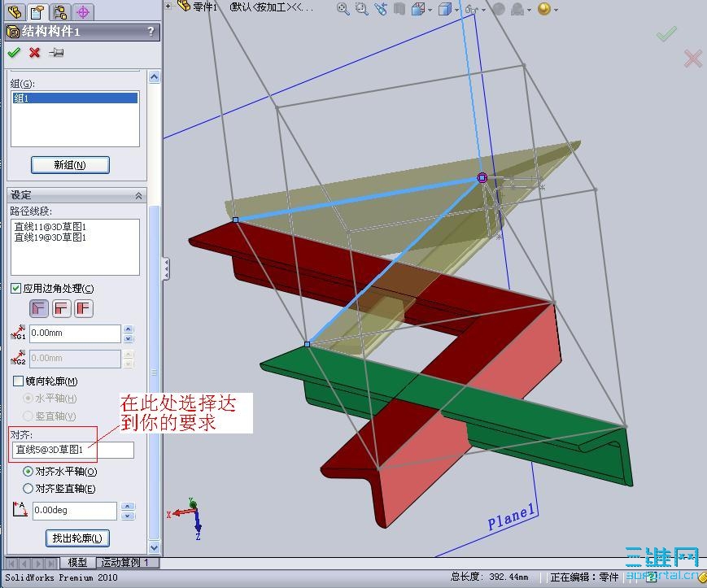
Task: Toggle 应用边角处理(C) checkbox
Action: [x=15, y=289]
